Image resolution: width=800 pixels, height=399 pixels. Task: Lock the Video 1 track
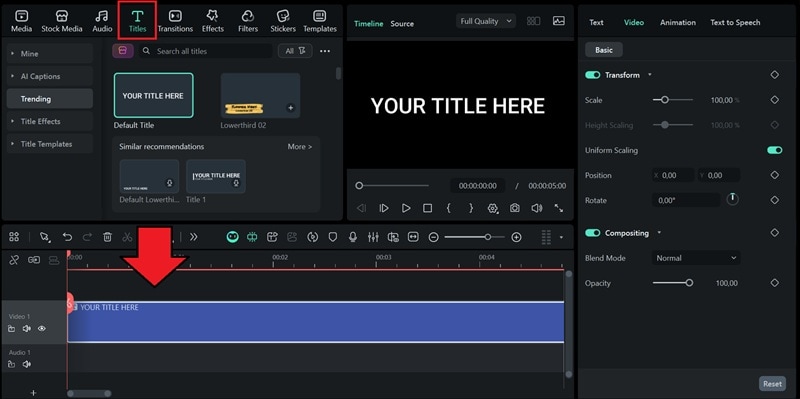coord(11,329)
